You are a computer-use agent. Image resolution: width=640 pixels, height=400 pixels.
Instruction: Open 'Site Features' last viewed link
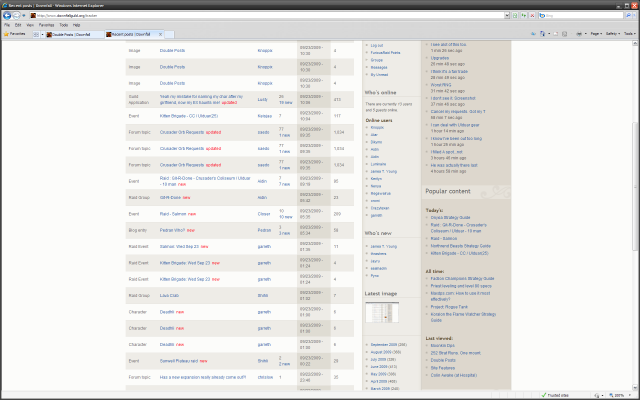tap(442, 368)
